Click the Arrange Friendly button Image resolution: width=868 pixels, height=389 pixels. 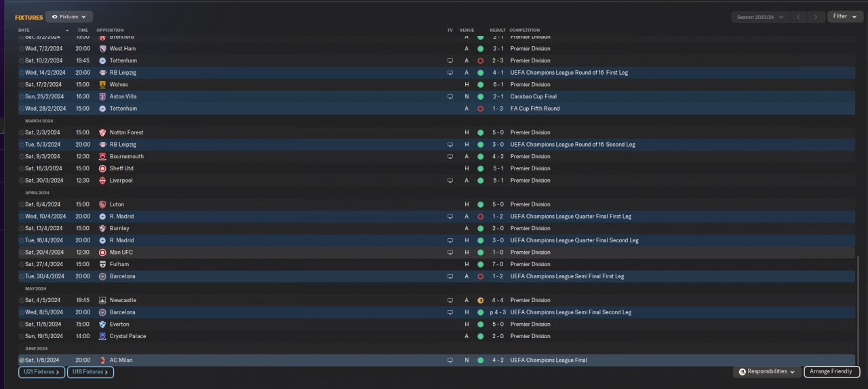pos(832,371)
